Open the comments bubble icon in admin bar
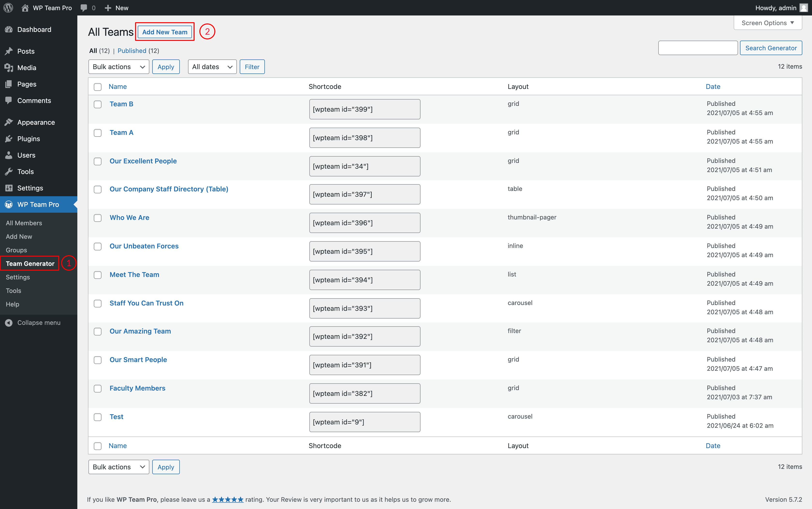 [x=84, y=8]
